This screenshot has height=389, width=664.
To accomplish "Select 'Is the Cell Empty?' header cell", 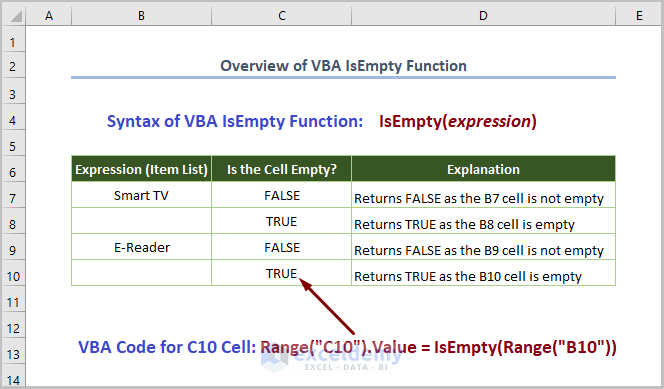I will pos(282,169).
